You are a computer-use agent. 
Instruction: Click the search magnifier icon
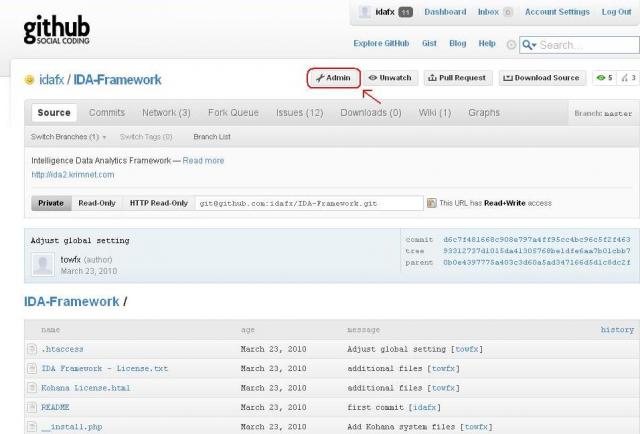pyautogui.click(x=527, y=45)
